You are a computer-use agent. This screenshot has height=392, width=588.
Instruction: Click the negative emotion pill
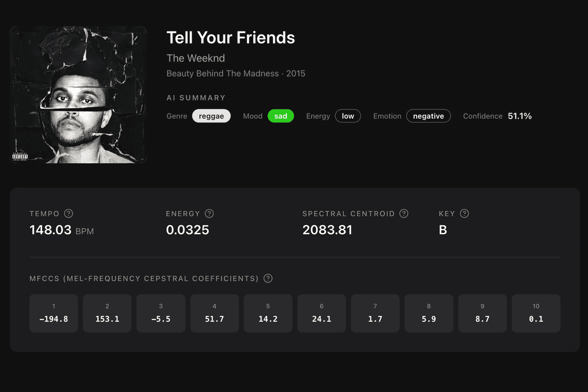click(x=428, y=116)
